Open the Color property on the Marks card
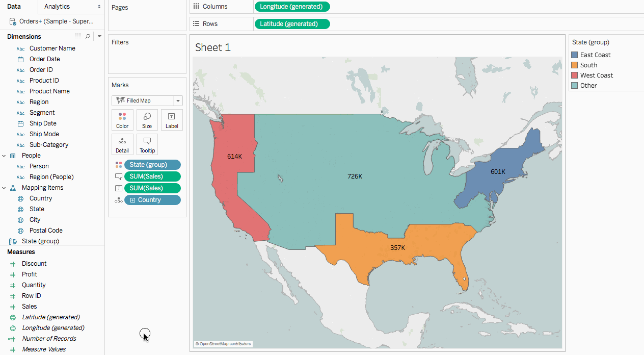Viewport: 644px width, 355px height. coord(122,120)
